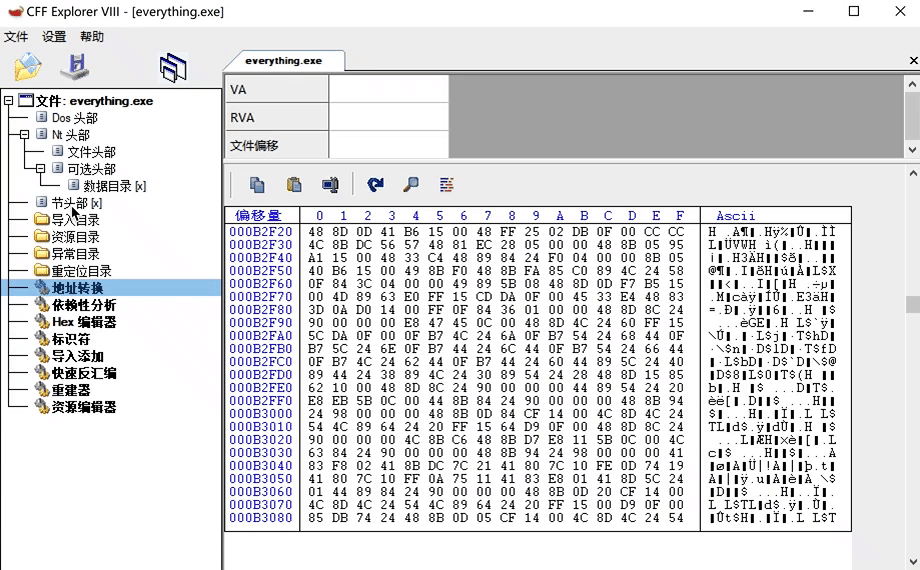Click the magnifier search icon in hex toolbar
This screenshot has height=570, width=920.
click(x=410, y=185)
